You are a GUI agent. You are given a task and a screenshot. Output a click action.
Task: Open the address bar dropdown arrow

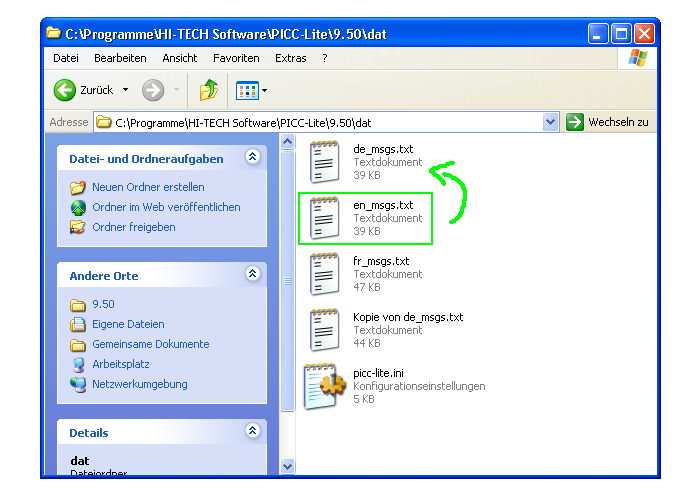(x=550, y=122)
